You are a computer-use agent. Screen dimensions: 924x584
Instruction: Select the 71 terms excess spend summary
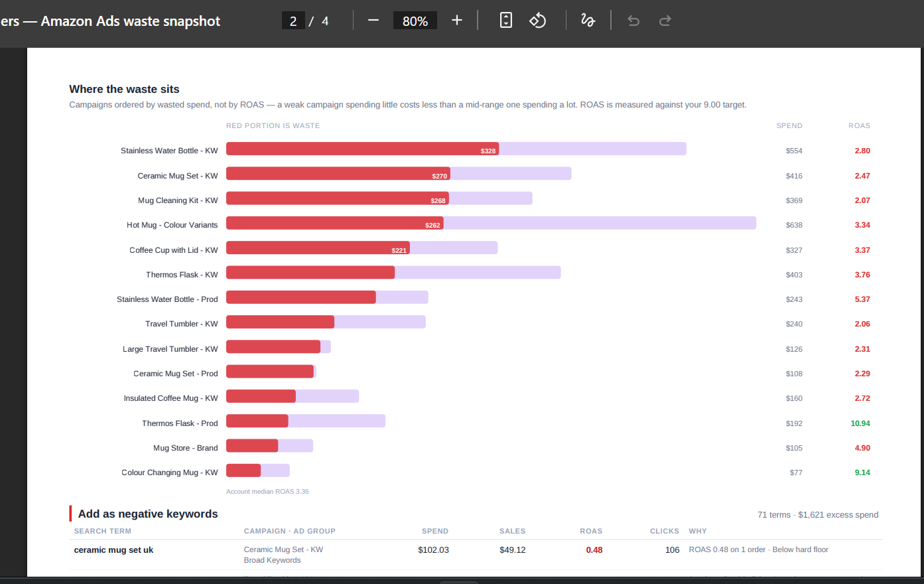tap(818, 515)
